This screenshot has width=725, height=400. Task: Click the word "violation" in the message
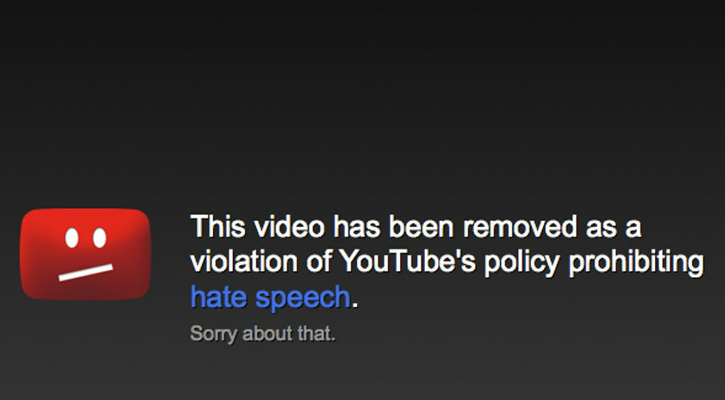[x=244, y=261]
